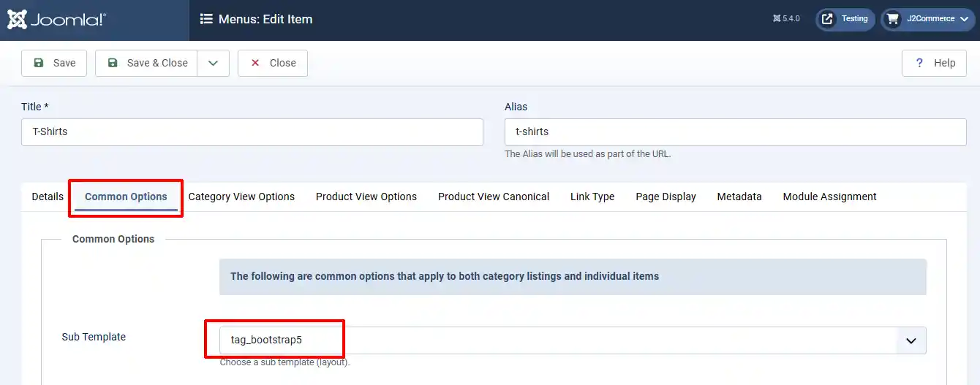
Task: Switch to the Details tab
Action: click(48, 197)
